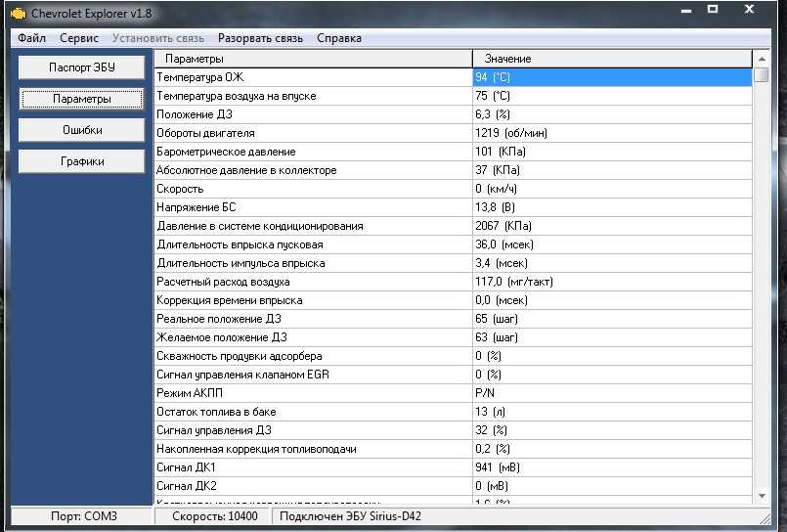This screenshot has width=787, height=532.
Task: Select Желаемое положение ДЗ row
Action: pyautogui.click(x=453, y=337)
